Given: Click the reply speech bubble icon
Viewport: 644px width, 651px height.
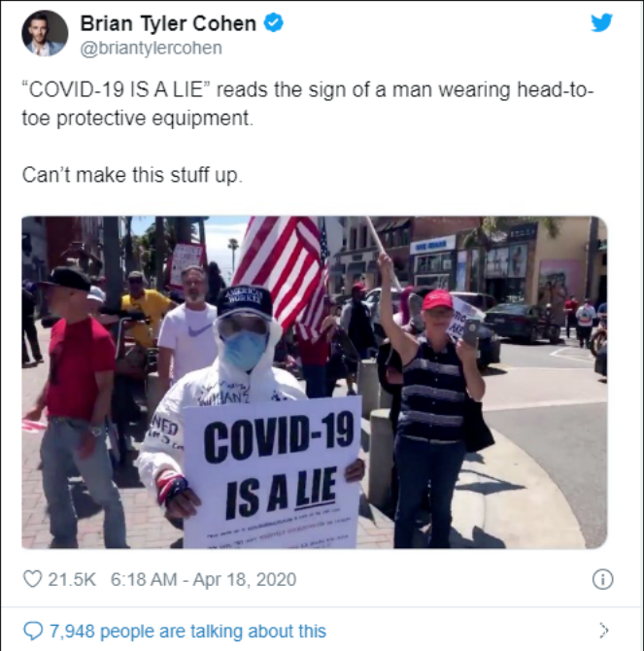Looking at the screenshot, I should tap(33, 631).
